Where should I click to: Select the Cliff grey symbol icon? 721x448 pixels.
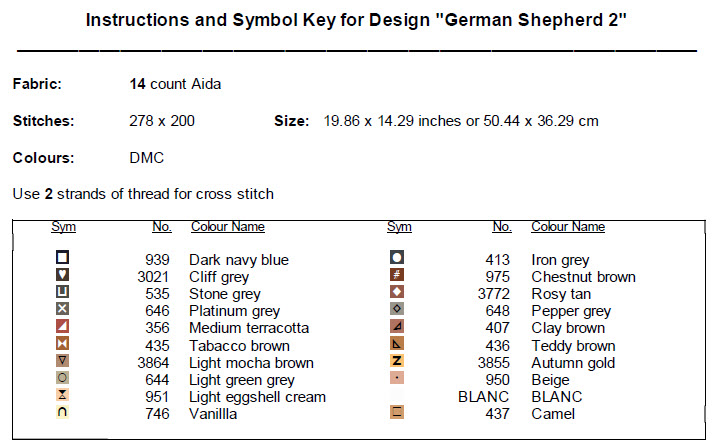(63, 275)
